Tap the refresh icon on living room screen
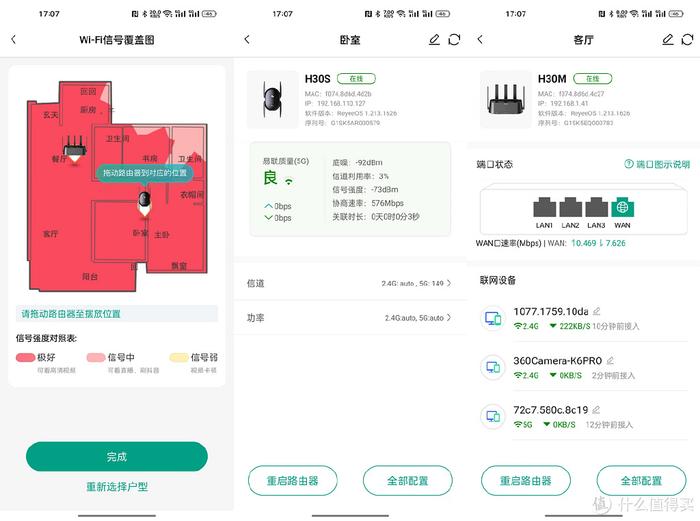The width and height of the screenshot is (700, 521). coord(688,39)
